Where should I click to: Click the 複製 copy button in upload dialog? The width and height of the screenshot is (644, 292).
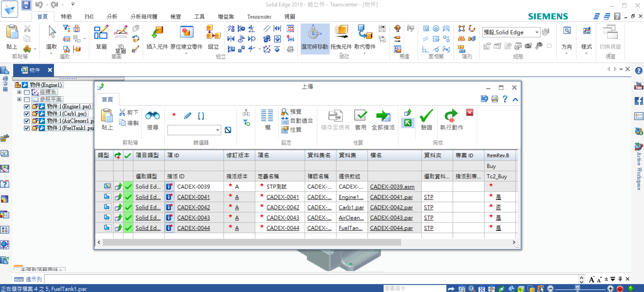pos(129,123)
